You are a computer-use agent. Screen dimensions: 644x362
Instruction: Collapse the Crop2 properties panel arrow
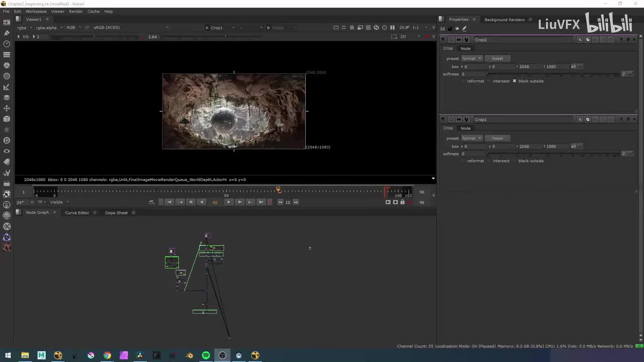tap(443, 40)
